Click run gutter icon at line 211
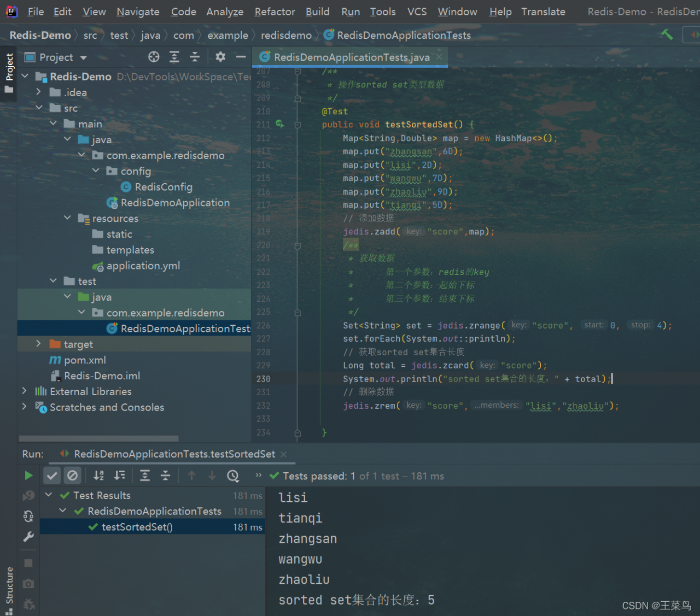 [279, 124]
